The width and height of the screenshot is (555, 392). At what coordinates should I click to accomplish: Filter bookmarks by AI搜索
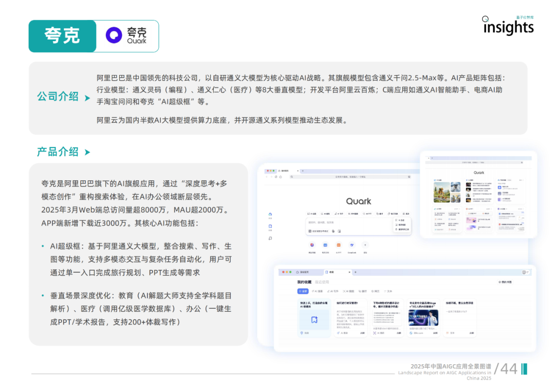pos(318,291)
